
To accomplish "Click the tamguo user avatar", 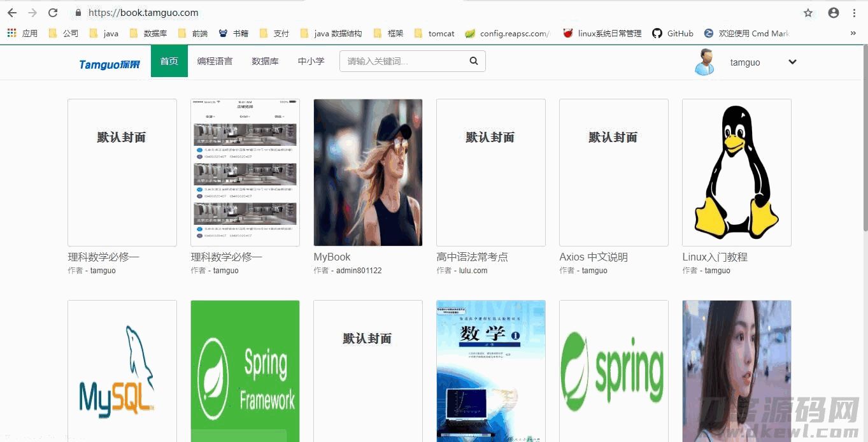I will pyautogui.click(x=704, y=62).
